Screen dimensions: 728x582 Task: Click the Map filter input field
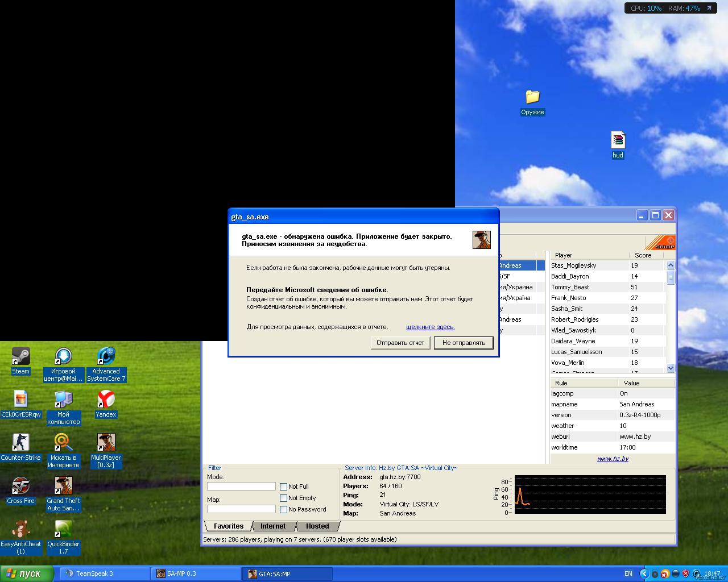pyautogui.click(x=241, y=509)
